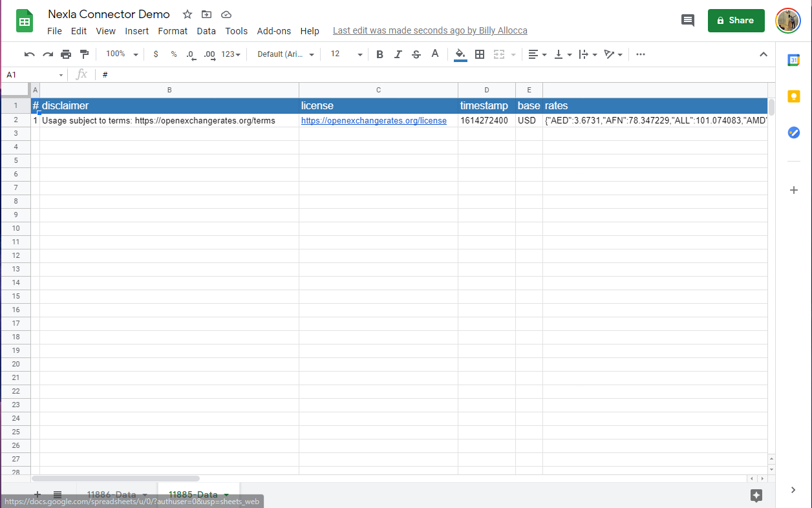Viewport: 812px width, 508px height.
Task: Toggle strikethrough formatting
Action: tap(416, 54)
